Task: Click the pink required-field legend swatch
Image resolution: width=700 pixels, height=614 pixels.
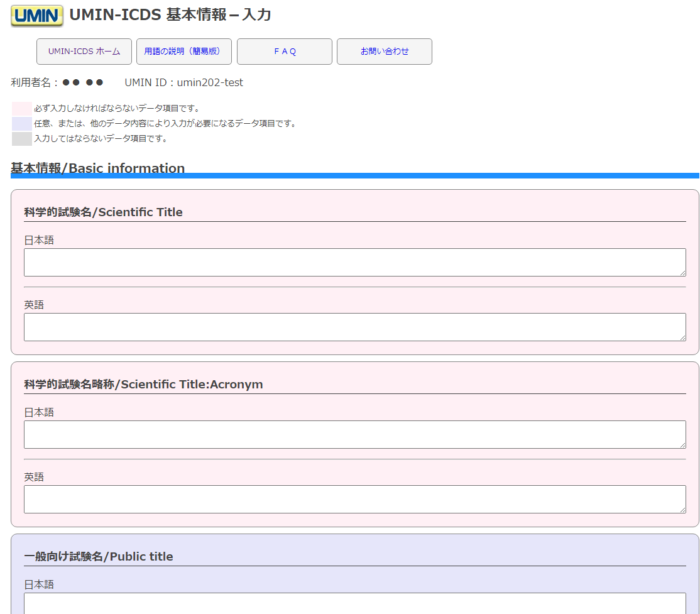Action: pos(21,108)
